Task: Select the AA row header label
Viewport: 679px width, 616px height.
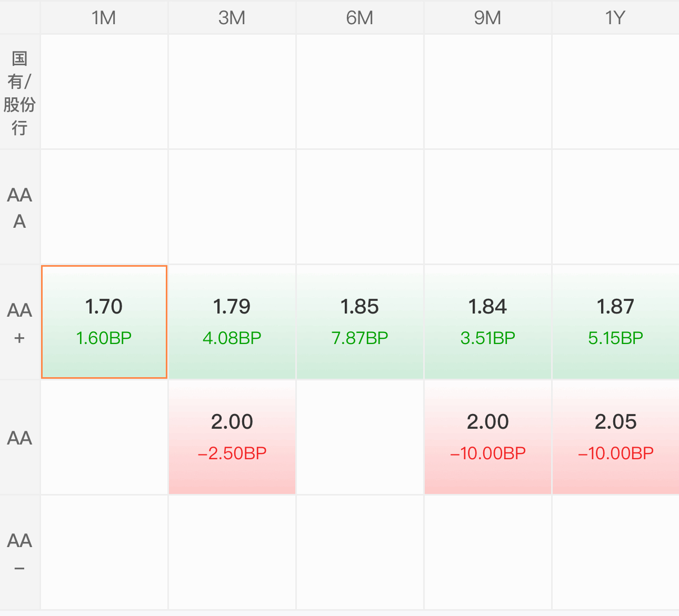Action: pyautogui.click(x=19, y=438)
